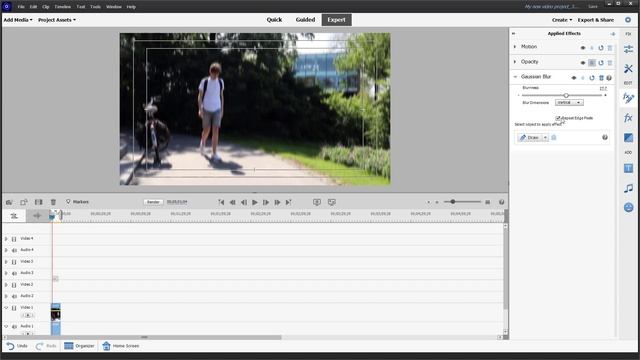Open the Draw button dropdown arrow
Image resolution: width=640 pixels, height=360 pixels.
pos(545,138)
